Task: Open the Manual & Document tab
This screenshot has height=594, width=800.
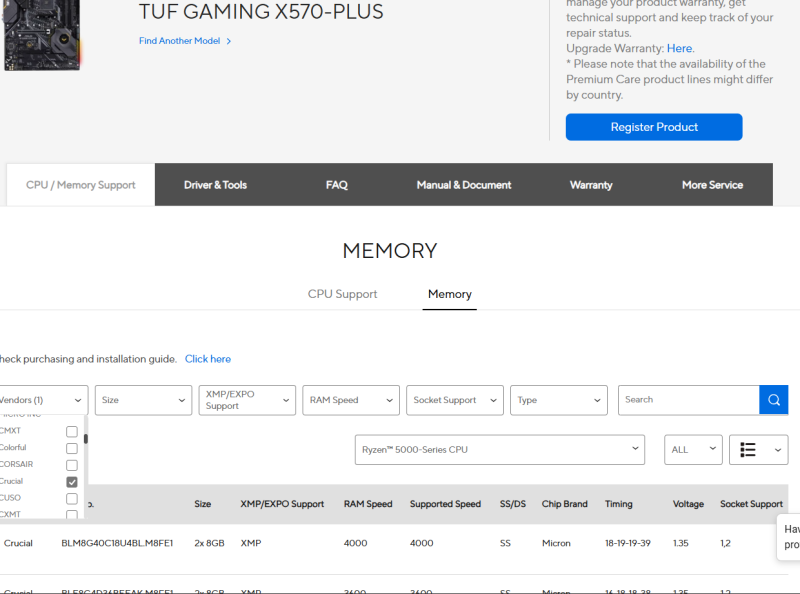Action: 464,185
